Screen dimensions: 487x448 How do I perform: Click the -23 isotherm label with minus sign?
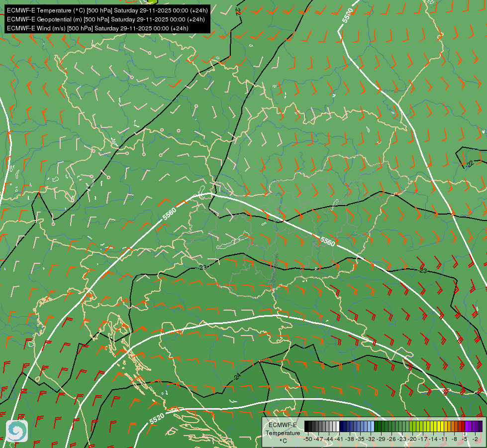pos(422,270)
